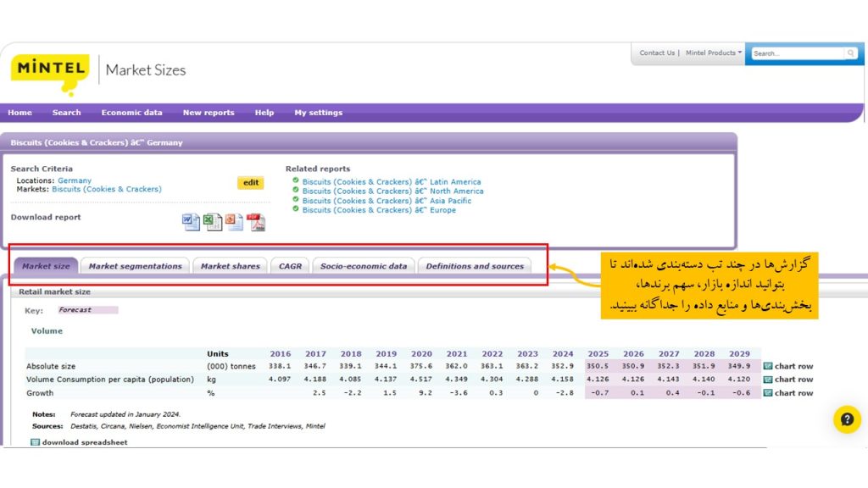This screenshot has height=488, width=868.
Task: Click forecast Absolute size value 349.9
Action: pyautogui.click(x=739, y=366)
